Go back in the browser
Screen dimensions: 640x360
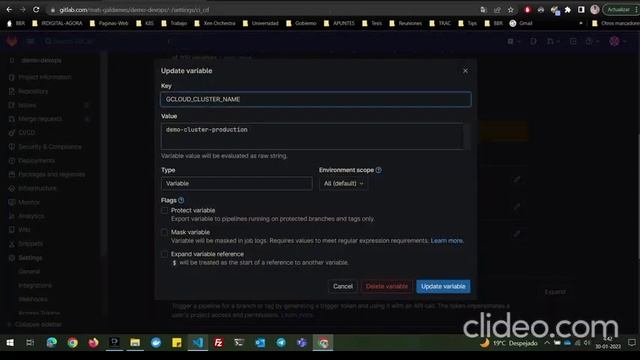coord(9,9)
